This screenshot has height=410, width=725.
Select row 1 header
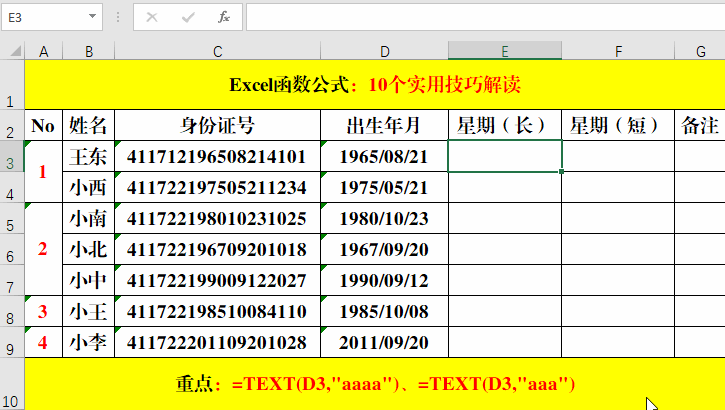(x=12, y=85)
